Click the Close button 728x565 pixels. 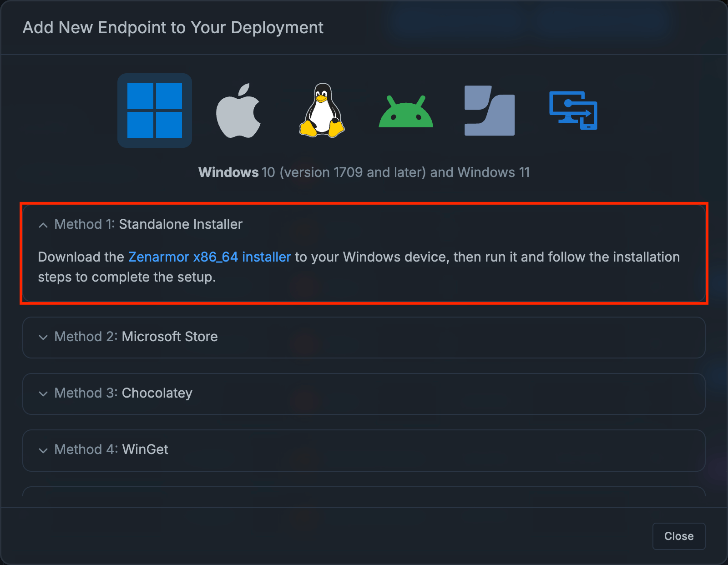[x=678, y=536]
